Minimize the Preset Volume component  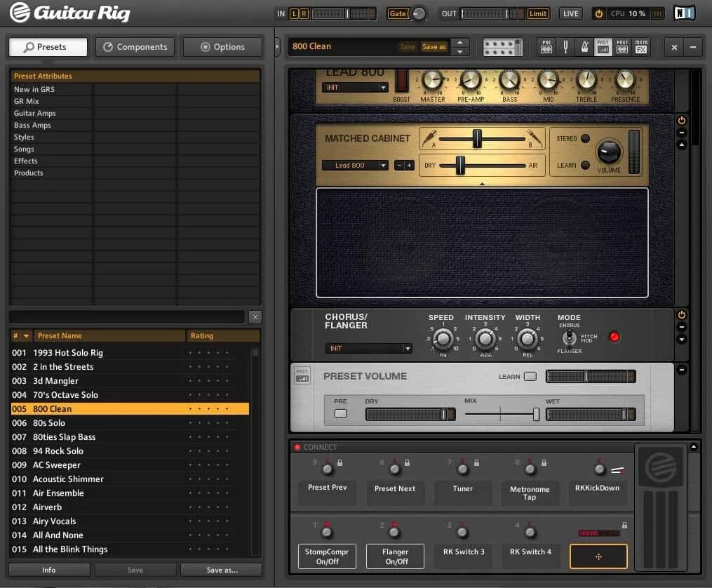(682, 370)
